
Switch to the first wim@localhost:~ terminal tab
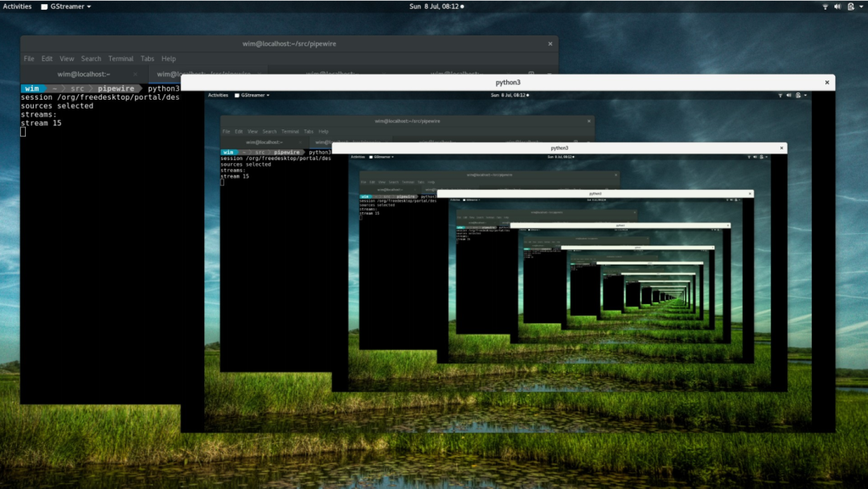(84, 74)
